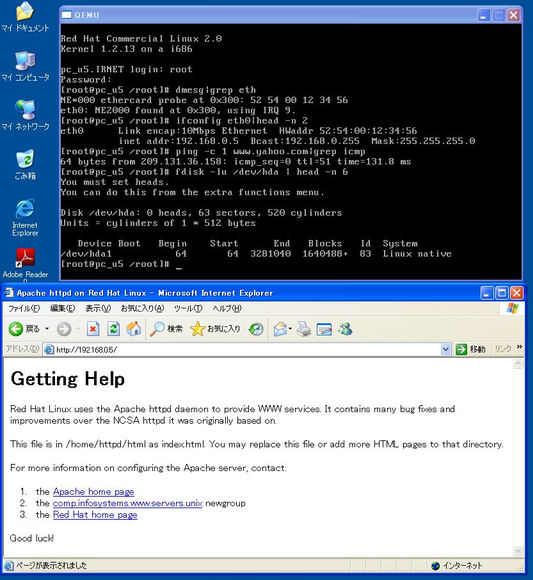Expand the Links toolbar chevron
This screenshot has height=580, width=533.
point(519,347)
